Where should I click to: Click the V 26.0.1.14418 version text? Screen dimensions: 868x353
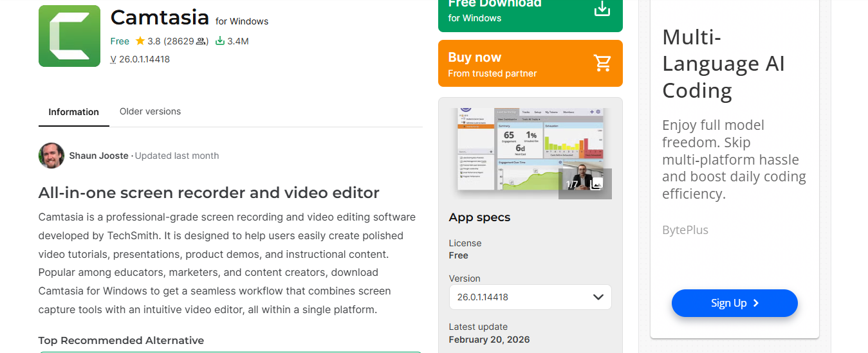[140, 59]
